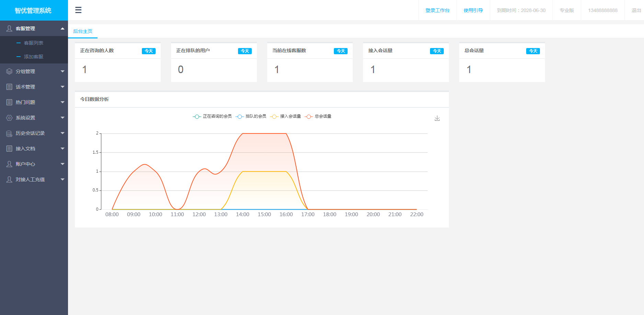This screenshot has height=315, width=644.
Task: Click the 历史会话记录 menu label
Action: click(30, 133)
